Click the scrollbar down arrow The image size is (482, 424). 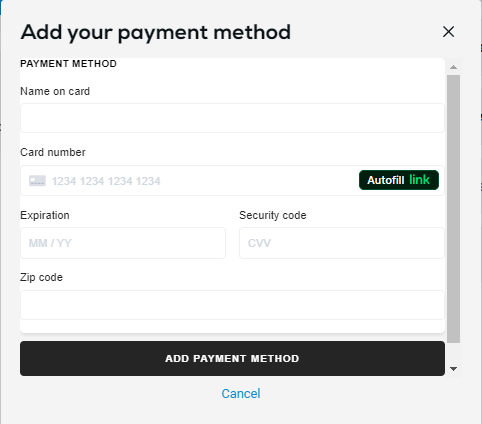453,369
